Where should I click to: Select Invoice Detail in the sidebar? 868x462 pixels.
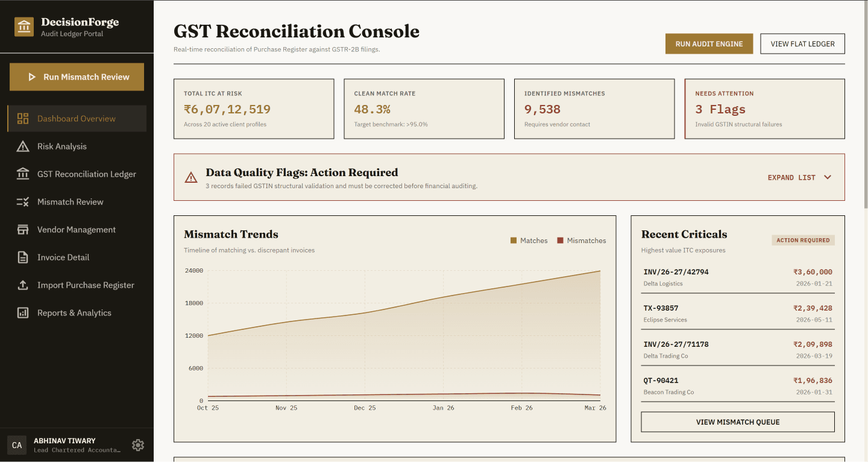(x=77, y=258)
